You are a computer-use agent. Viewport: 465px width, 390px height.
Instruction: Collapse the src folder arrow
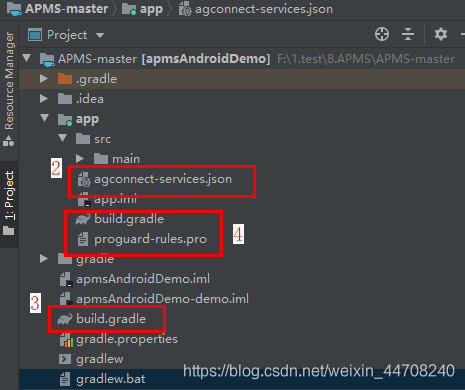pyautogui.click(x=63, y=138)
